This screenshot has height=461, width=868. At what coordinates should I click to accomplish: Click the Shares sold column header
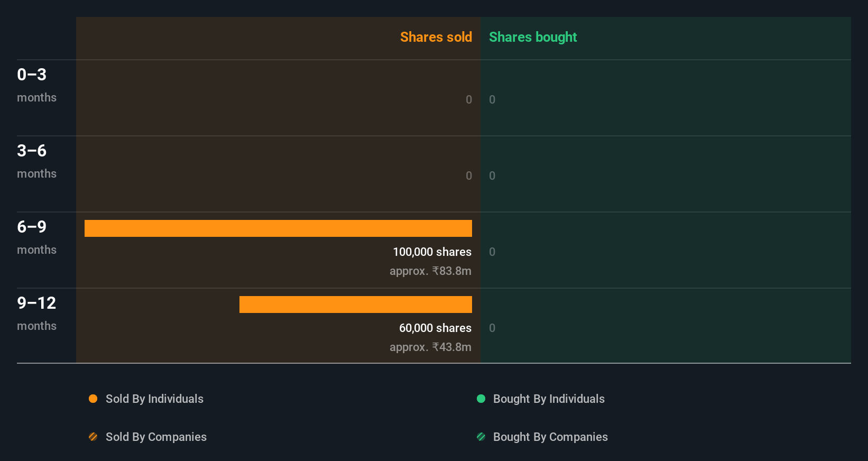(x=436, y=37)
